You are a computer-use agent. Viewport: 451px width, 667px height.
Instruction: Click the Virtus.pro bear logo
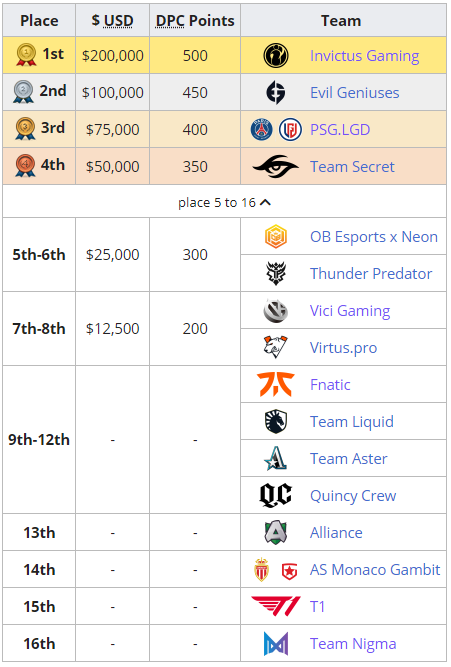coord(276,348)
